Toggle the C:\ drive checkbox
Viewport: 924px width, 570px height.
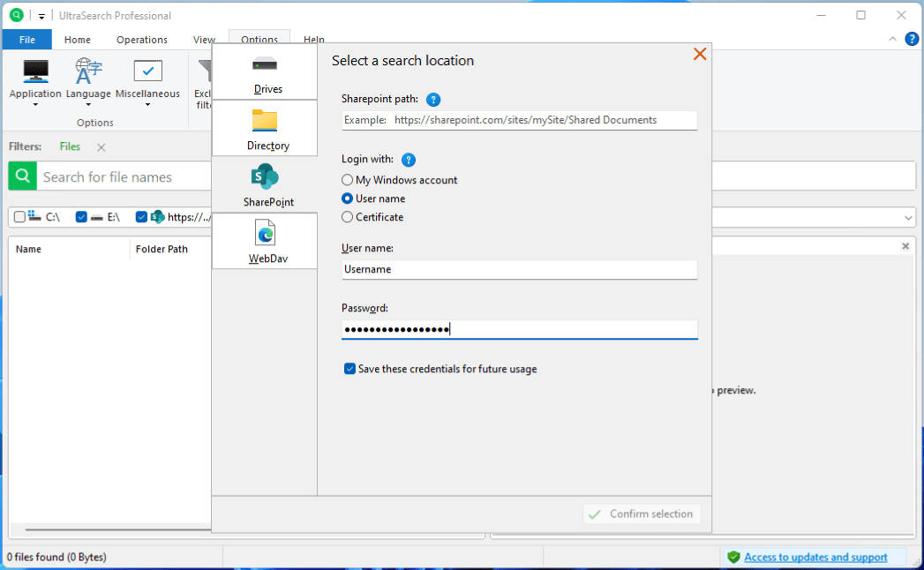pos(19,217)
